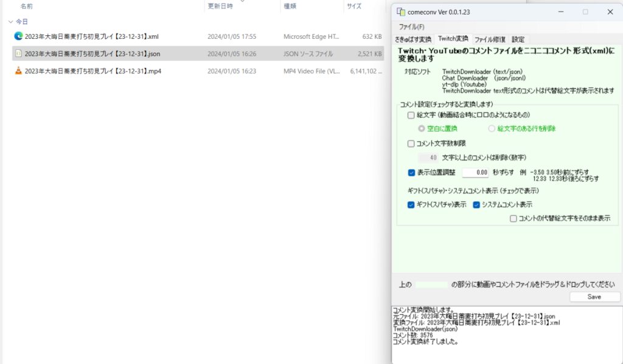Click the comeconv app icon in title bar
This screenshot has height=364, width=623.
pyautogui.click(x=401, y=12)
